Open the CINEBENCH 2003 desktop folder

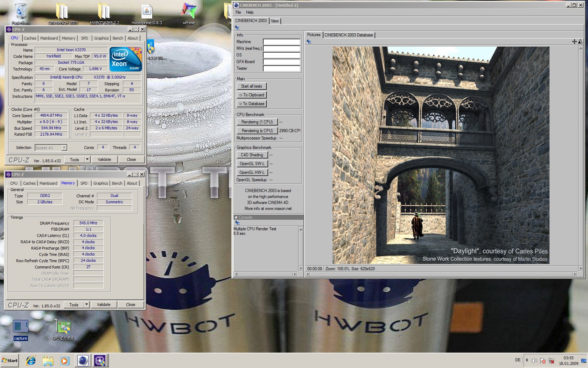(x=63, y=14)
